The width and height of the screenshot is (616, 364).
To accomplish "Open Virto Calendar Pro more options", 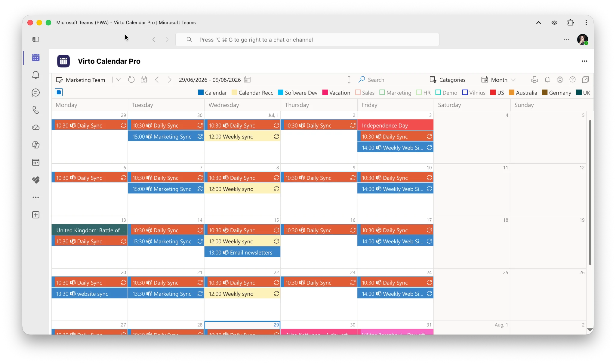I will pyautogui.click(x=584, y=61).
